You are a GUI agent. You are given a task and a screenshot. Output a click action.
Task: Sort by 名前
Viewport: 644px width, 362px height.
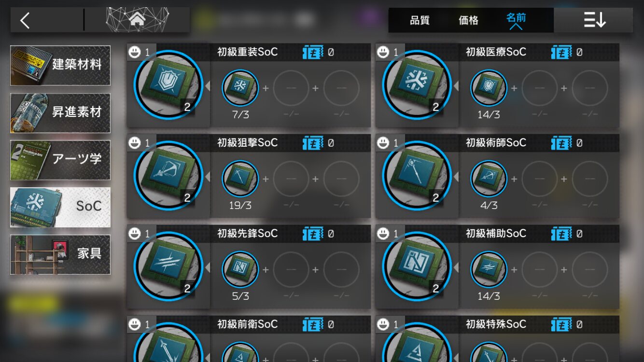[x=516, y=20]
